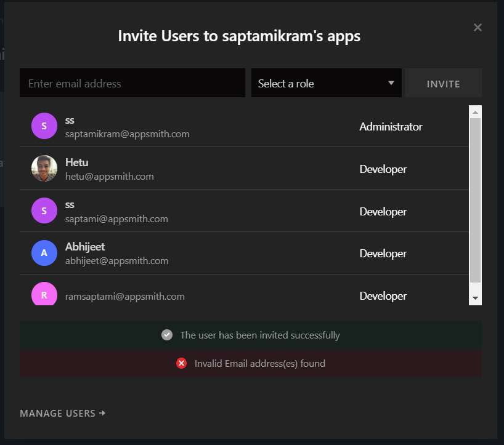Click the Enter email address field

pyautogui.click(x=132, y=82)
